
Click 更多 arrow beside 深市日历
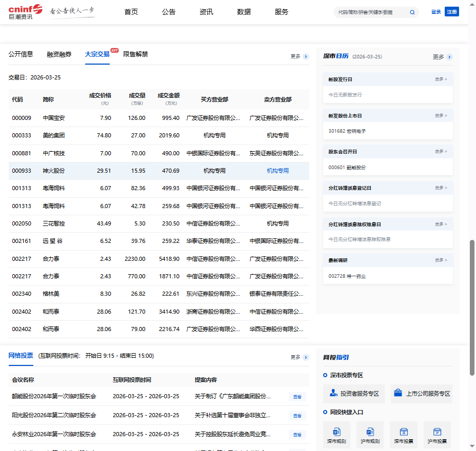(x=449, y=57)
